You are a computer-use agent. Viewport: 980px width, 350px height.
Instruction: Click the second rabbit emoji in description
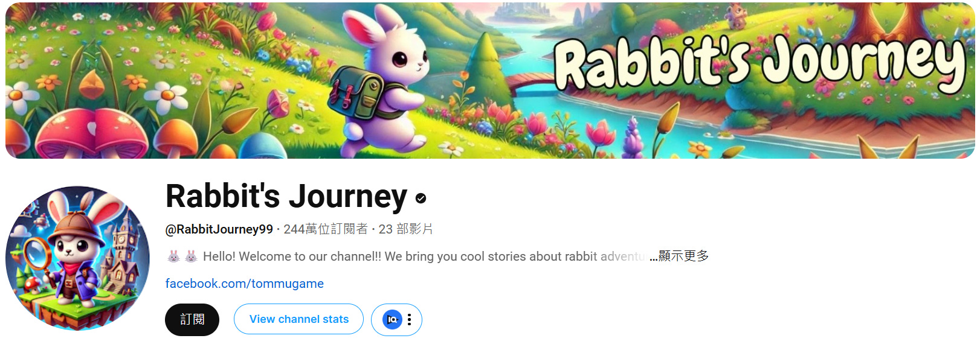191,256
